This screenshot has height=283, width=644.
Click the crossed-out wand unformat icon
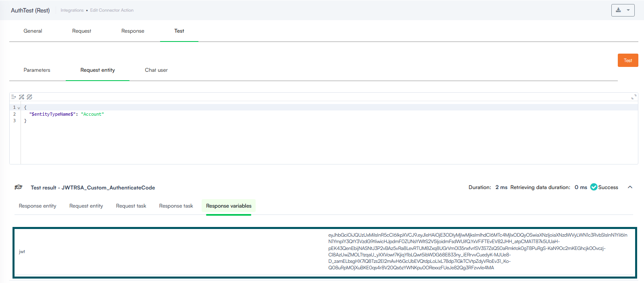29,97
